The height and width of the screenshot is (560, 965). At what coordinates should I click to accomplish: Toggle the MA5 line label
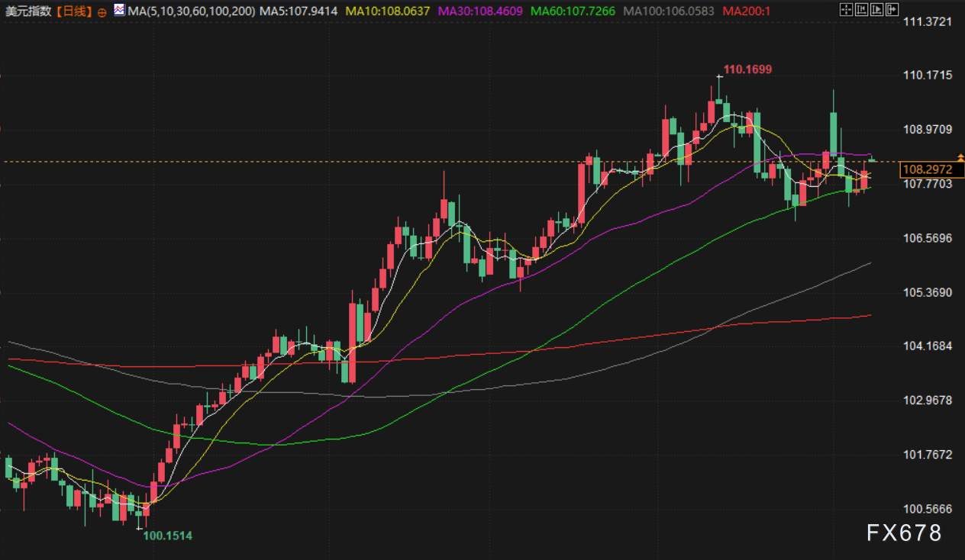tap(299, 11)
